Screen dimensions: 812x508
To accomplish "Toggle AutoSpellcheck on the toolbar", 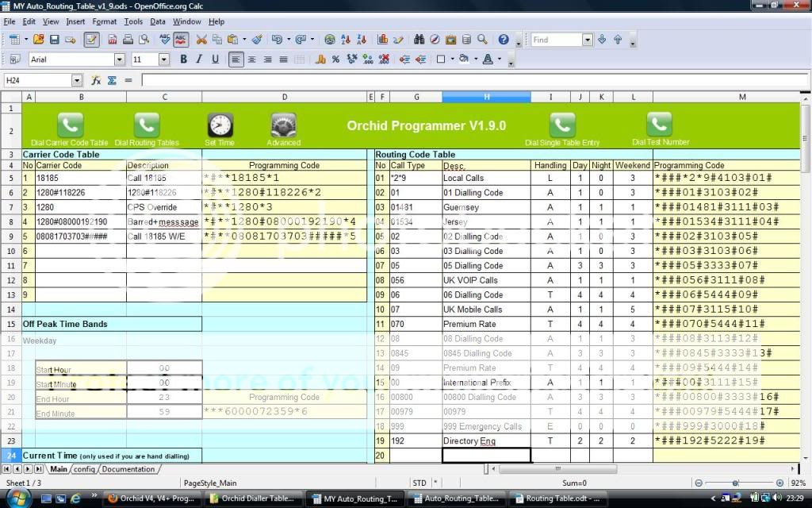I will (181, 40).
